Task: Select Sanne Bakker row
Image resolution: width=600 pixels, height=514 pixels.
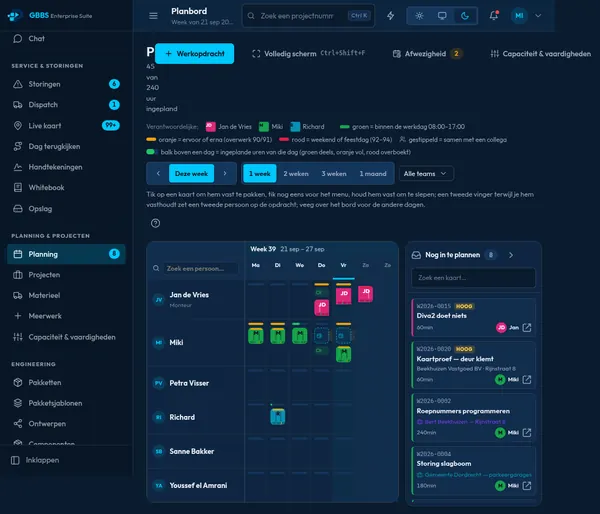Action: pos(196,451)
